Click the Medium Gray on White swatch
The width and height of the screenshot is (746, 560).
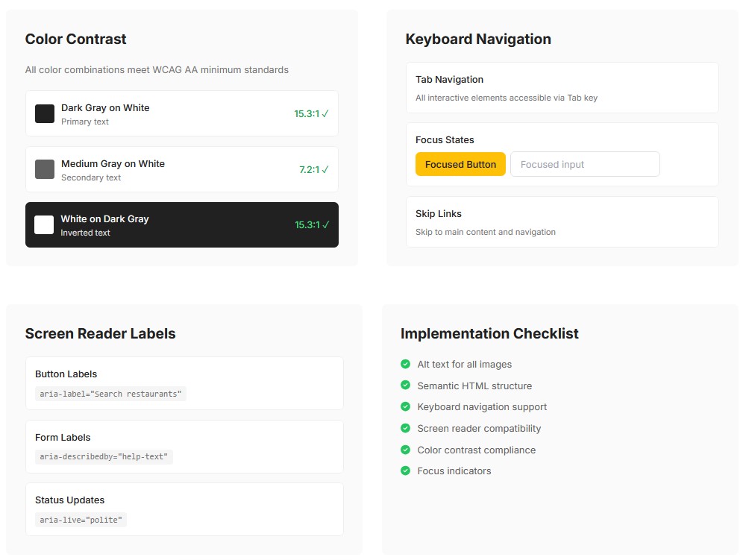click(45, 169)
